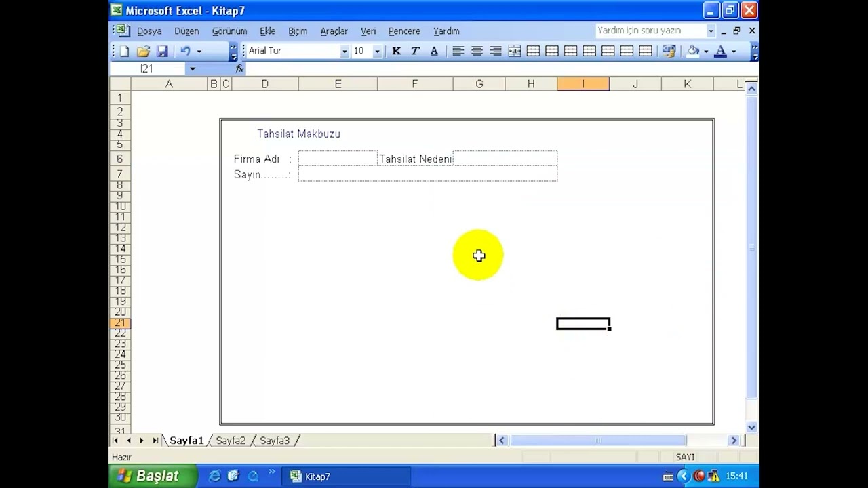Toggle underline formatting (A button)
The image size is (868, 488).
[x=434, y=51]
